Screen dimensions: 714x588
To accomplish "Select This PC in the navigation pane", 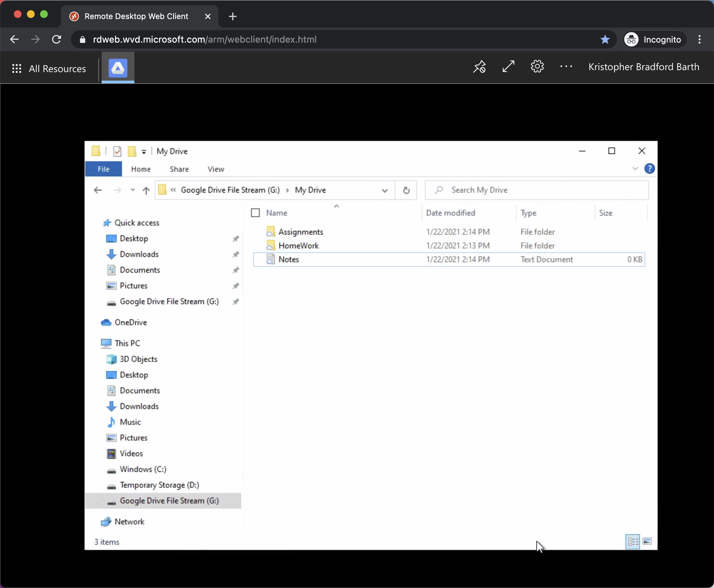I will [x=127, y=343].
